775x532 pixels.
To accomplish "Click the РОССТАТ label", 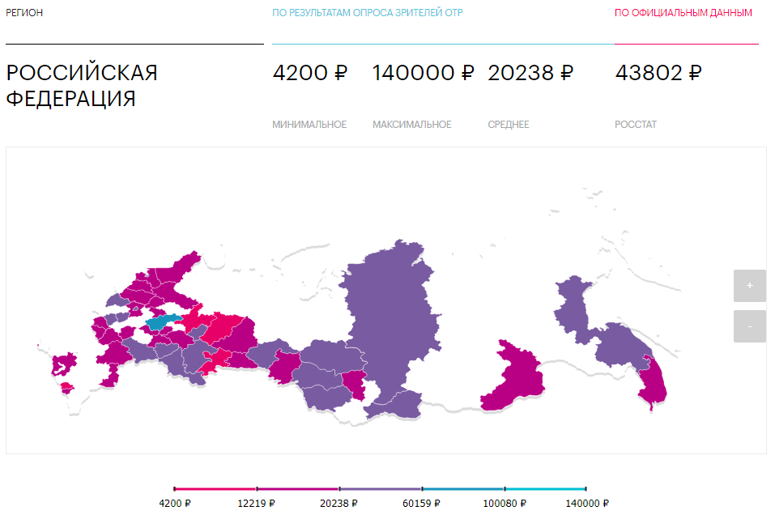I will click(636, 125).
